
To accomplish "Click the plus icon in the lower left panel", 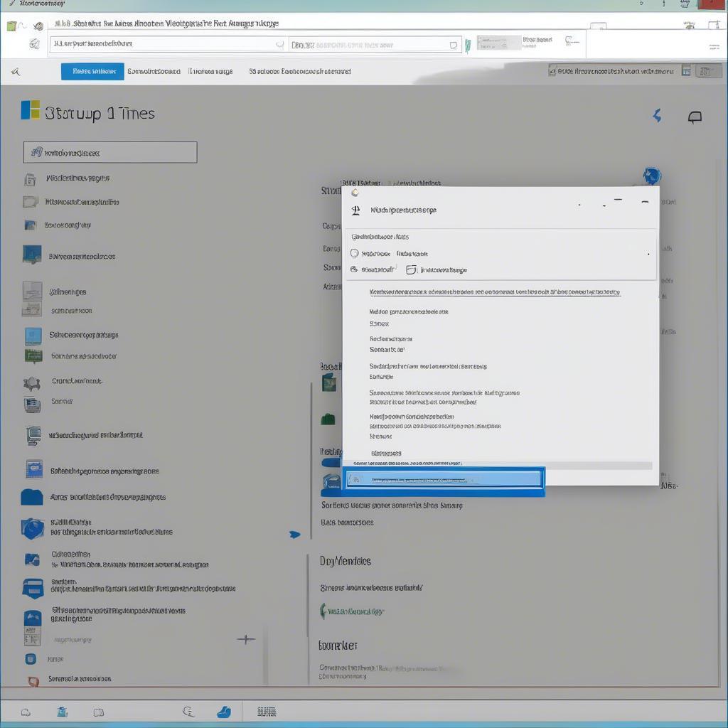I will [245, 639].
